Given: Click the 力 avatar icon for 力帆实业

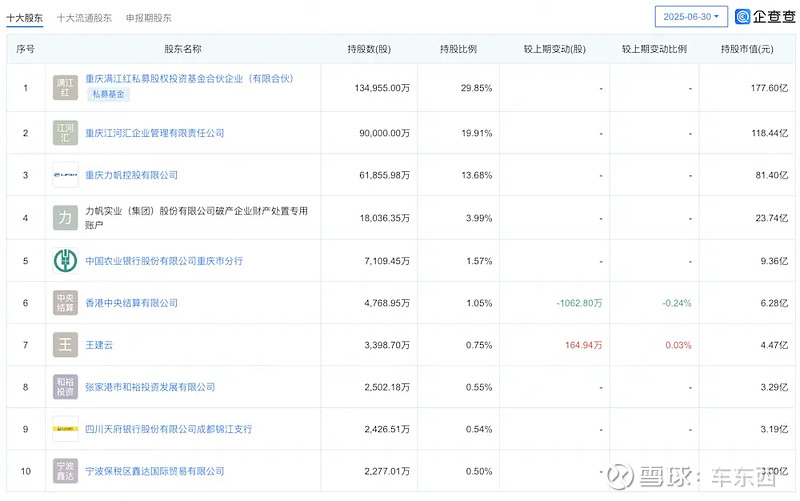Looking at the screenshot, I should (65, 218).
